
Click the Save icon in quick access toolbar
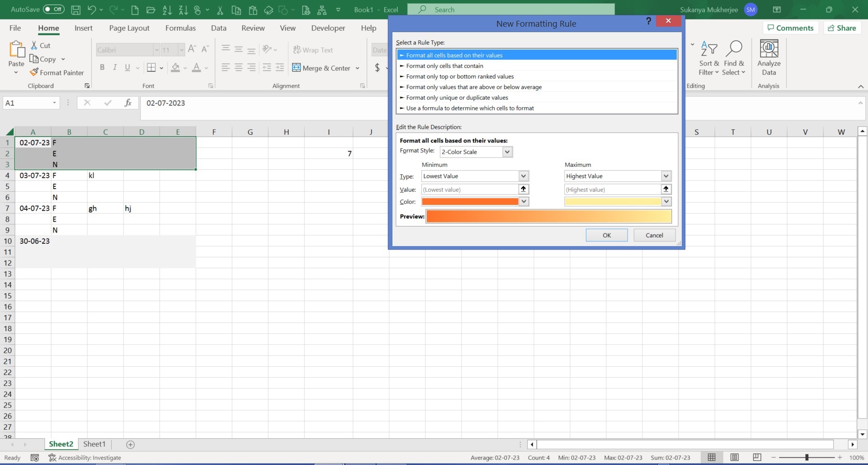(76, 9)
